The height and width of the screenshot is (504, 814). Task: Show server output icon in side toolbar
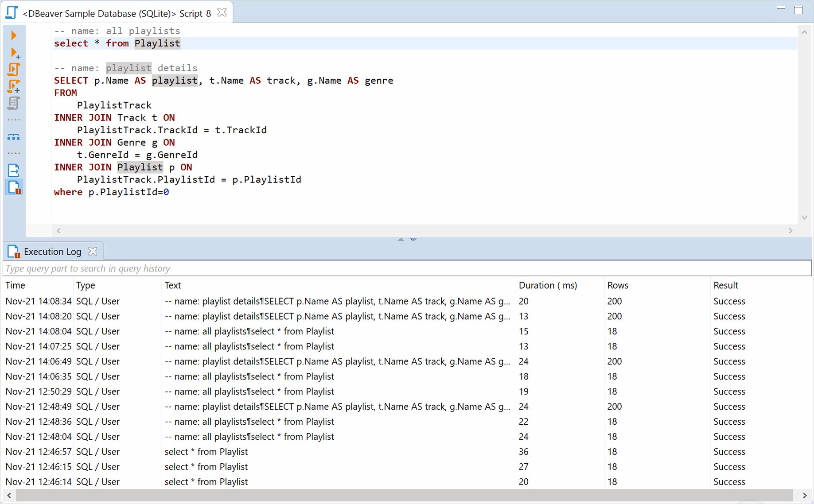14,171
